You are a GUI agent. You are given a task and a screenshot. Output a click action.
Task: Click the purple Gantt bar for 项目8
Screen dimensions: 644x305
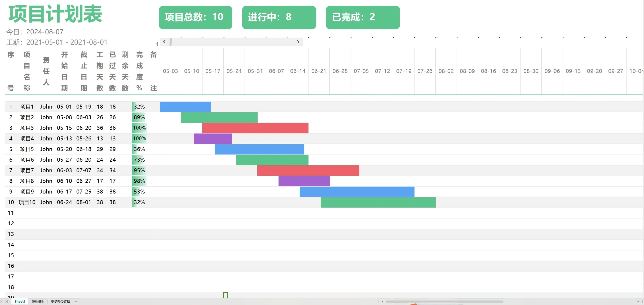304,181
